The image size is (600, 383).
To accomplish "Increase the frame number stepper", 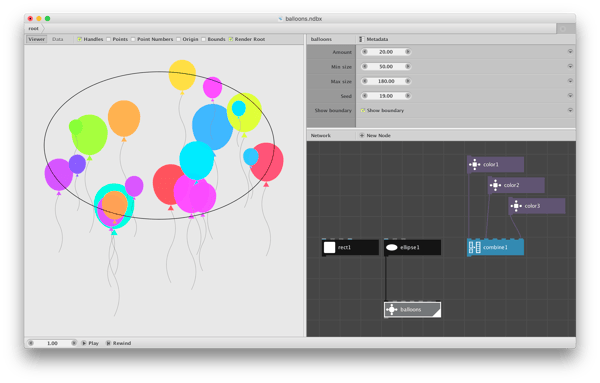I will tap(74, 343).
